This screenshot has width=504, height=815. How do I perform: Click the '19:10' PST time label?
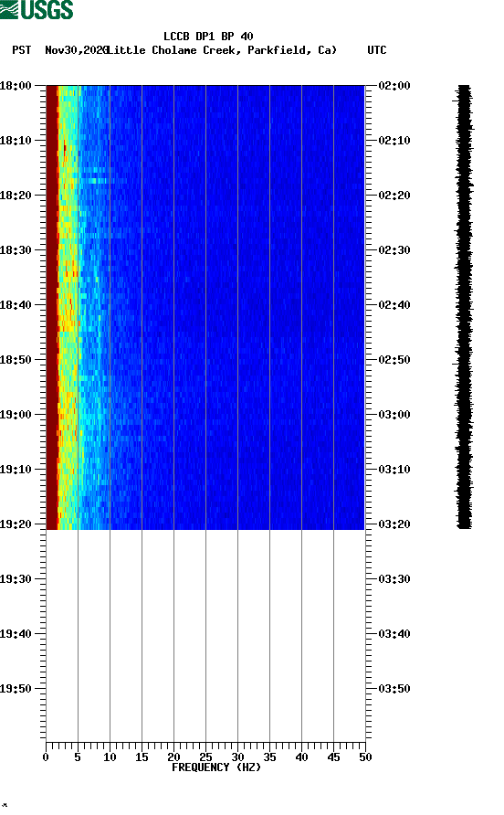point(16,470)
